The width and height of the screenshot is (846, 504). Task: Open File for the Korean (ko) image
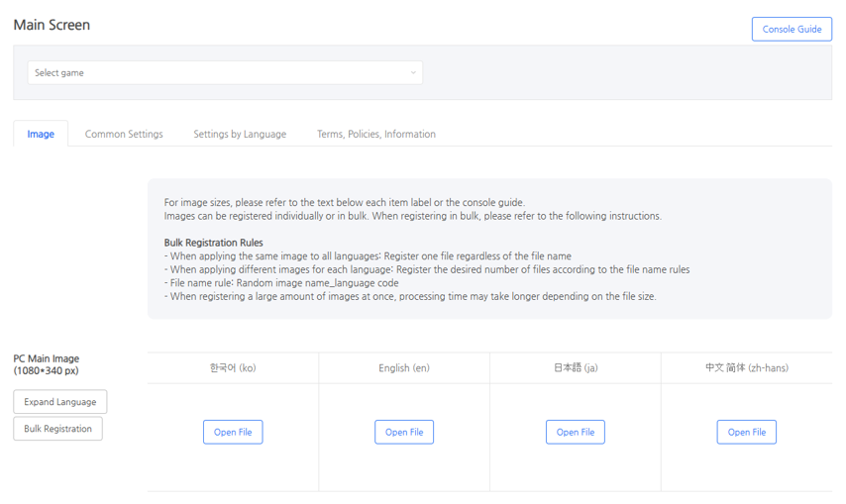click(233, 432)
